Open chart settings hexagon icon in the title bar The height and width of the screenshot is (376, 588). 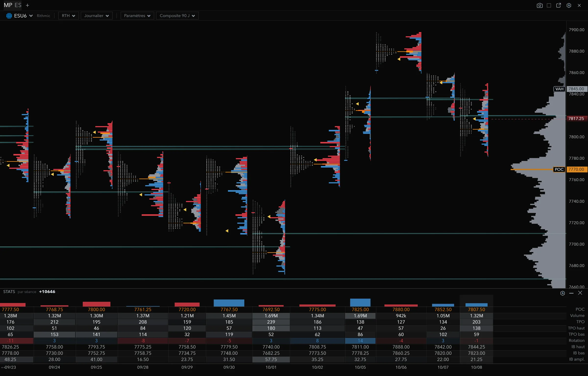569,5
